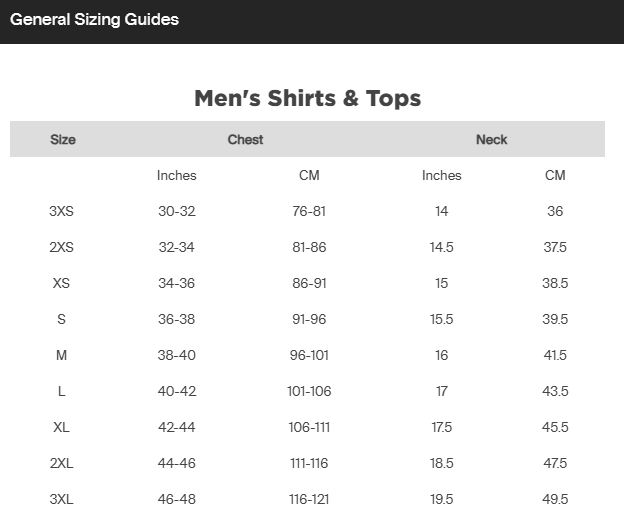Image resolution: width=624 pixels, height=530 pixels.
Task: Click the 2XL size row label
Action: (61, 463)
